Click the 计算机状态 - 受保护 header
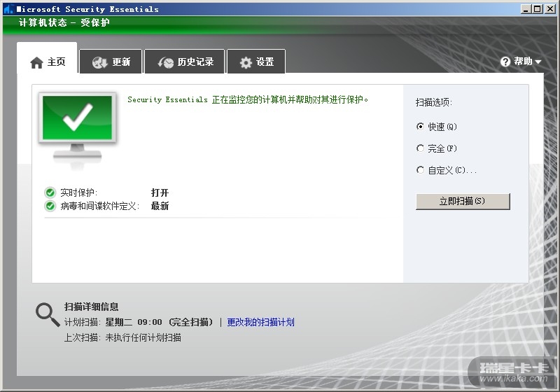Viewport: 560px width, 392px height. coord(64,23)
